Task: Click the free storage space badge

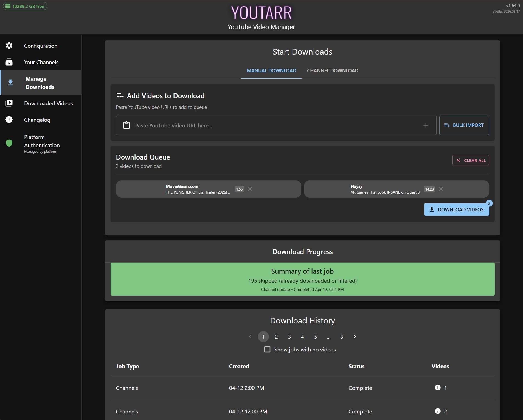Action: tap(25, 6)
